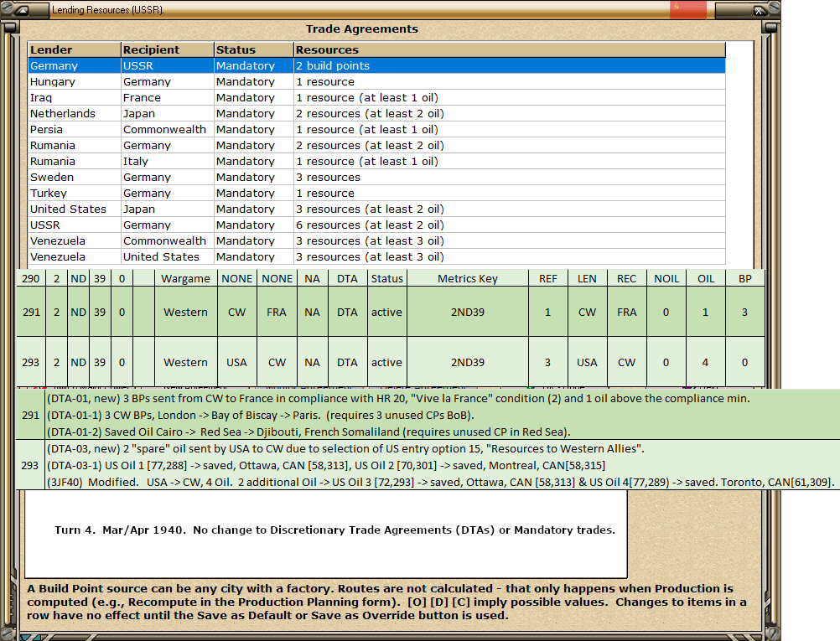
Task: Click the note line starting '(DTA-01-2) Saved Oil Cairo'
Action: (309, 432)
